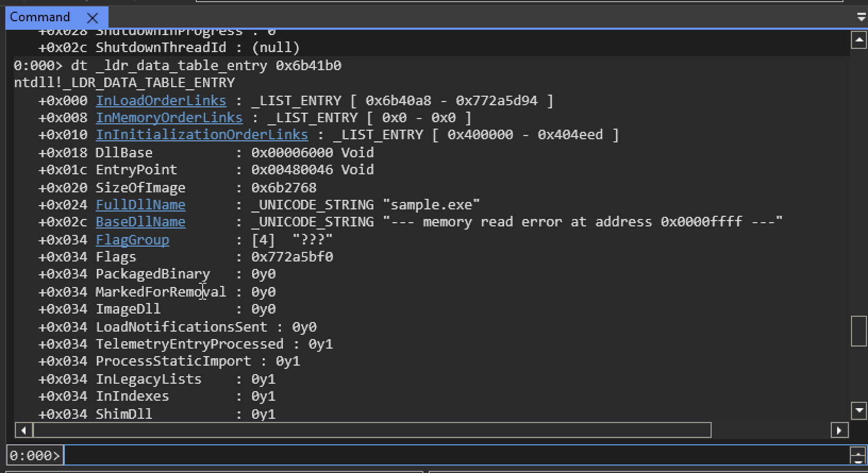
Task: Click the EntryPoint field name
Action: [x=136, y=170]
